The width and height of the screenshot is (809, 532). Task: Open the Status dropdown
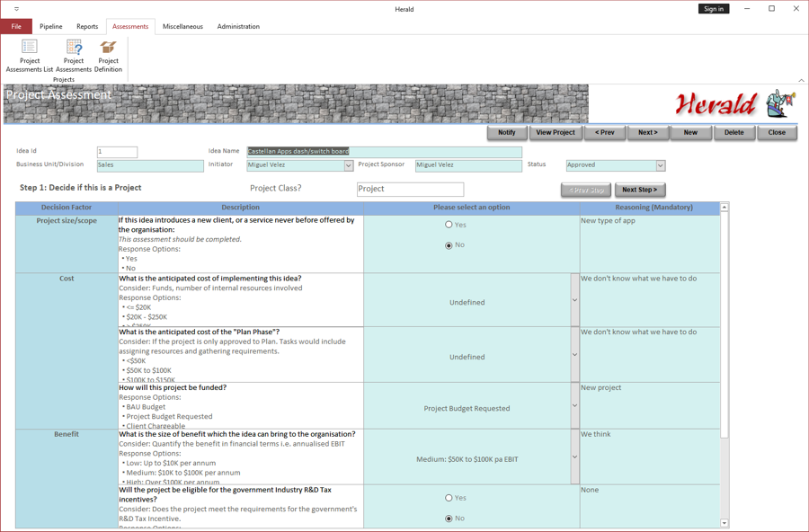pos(661,165)
